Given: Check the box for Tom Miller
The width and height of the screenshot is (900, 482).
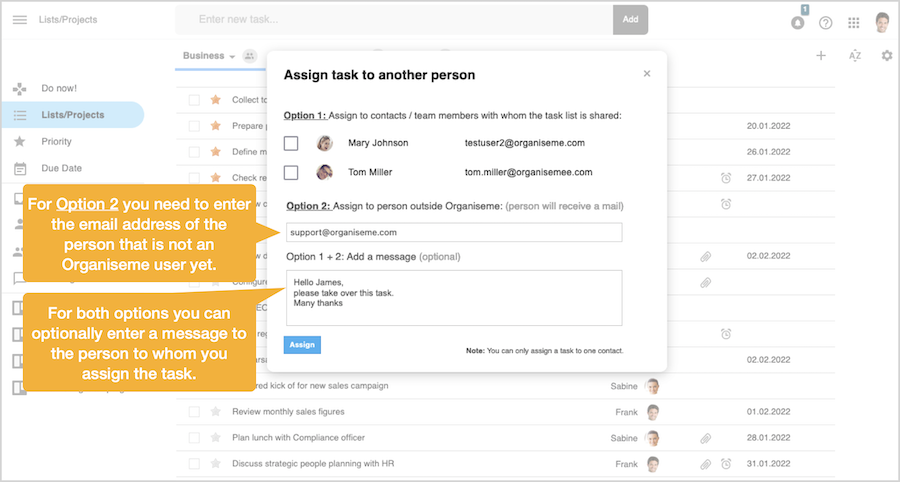Looking at the screenshot, I should (291, 172).
